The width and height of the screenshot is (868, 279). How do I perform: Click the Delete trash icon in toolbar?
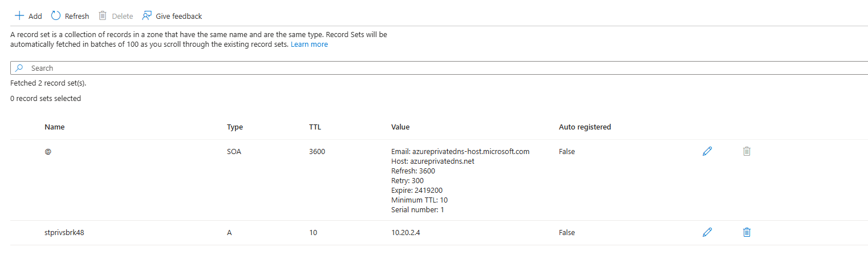[x=103, y=15]
